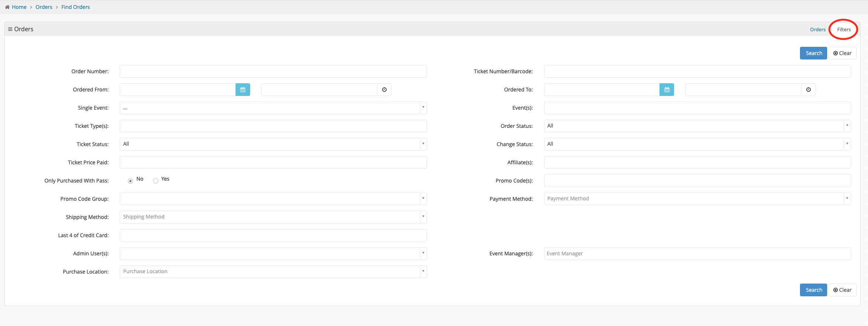Focus the Ticket Number/Barcode field
The image size is (868, 326).
pyautogui.click(x=697, y=71)
